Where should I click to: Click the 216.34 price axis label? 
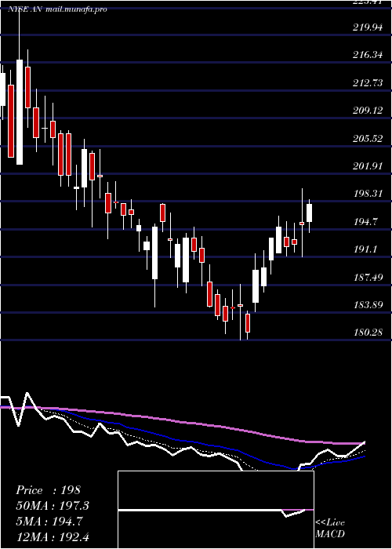point(368,55)
